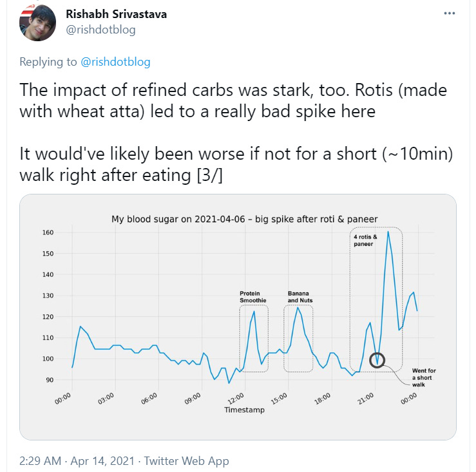
Task: Click the Timestamp axis label
Action: click(244, 410)
